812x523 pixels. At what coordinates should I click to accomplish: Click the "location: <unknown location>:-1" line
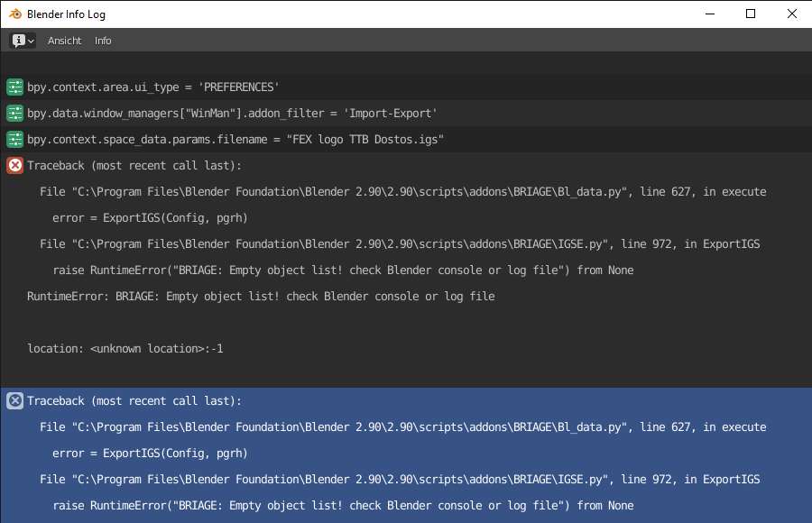click(125, 349)
